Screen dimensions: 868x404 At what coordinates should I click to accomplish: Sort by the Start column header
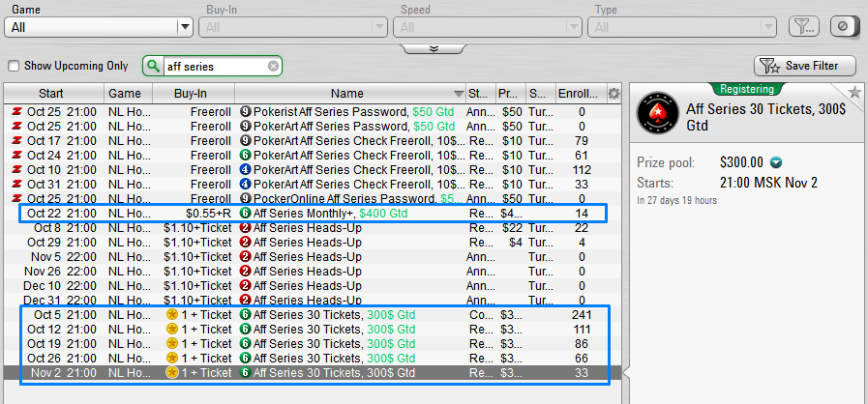[51, 94]
